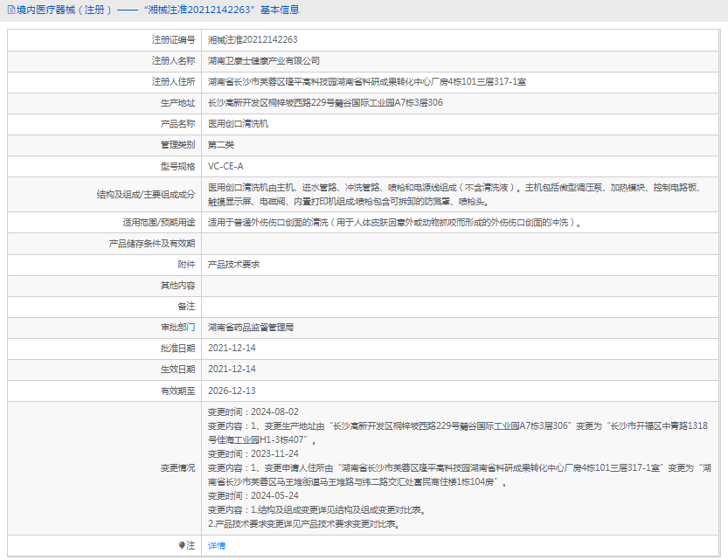
Task: Click the 其他内容 label cell
Action: 105,286
